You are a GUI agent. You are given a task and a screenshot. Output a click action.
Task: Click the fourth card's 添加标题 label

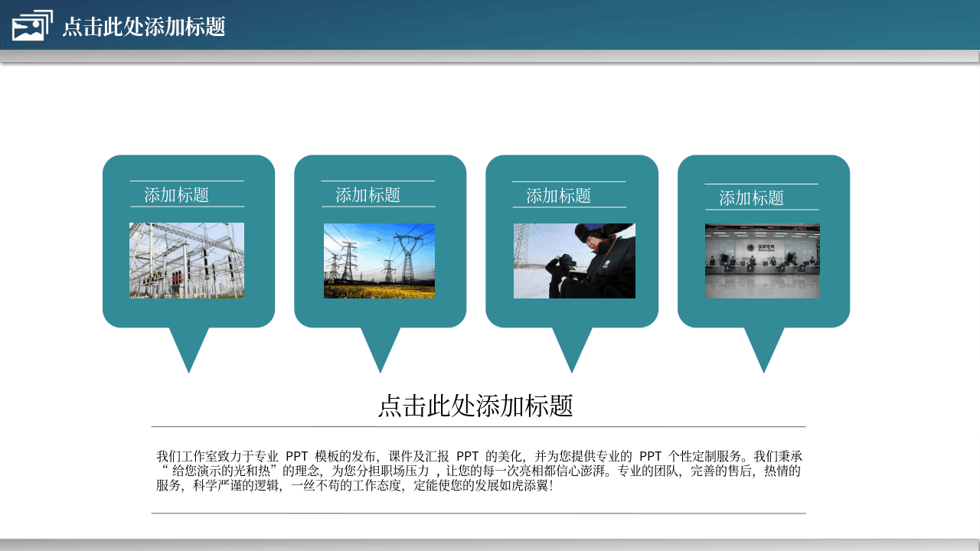point(752,198)
